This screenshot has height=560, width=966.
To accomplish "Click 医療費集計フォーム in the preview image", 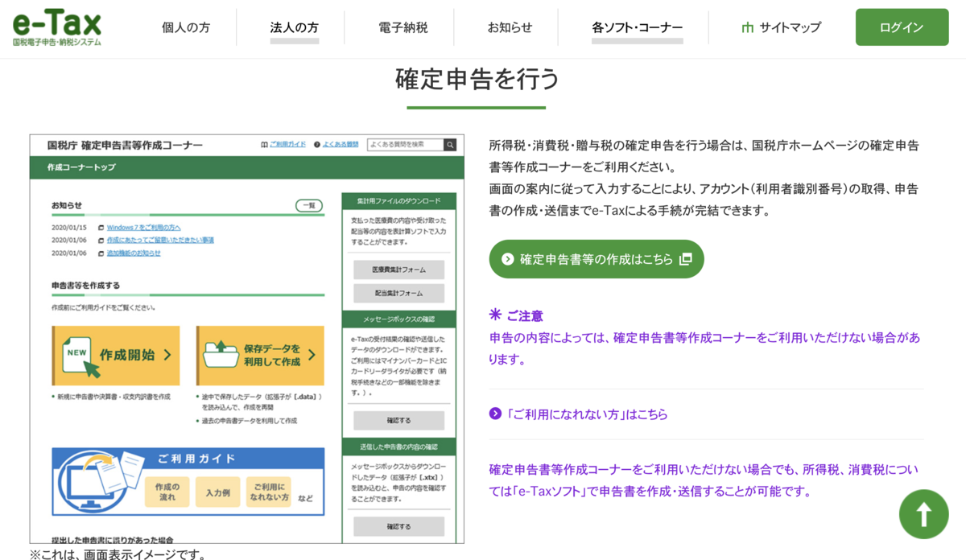I will 399,270.
